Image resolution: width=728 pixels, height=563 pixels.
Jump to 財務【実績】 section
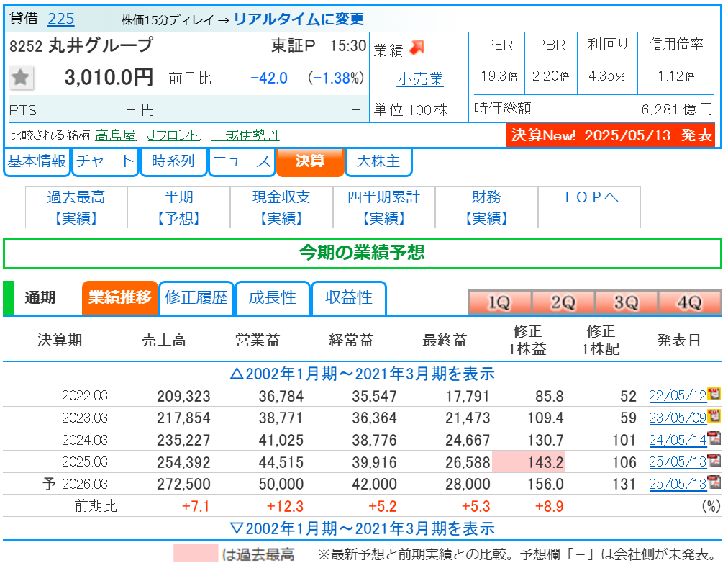(486, 207)
